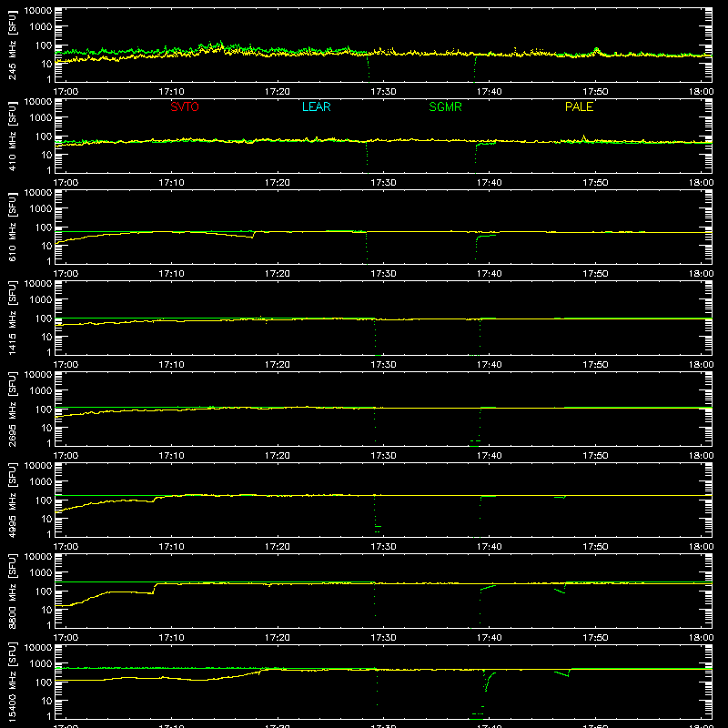Click the 1000 y-axis value on 4995 MHz panel

pyautogui.click(x=41, y=482)
